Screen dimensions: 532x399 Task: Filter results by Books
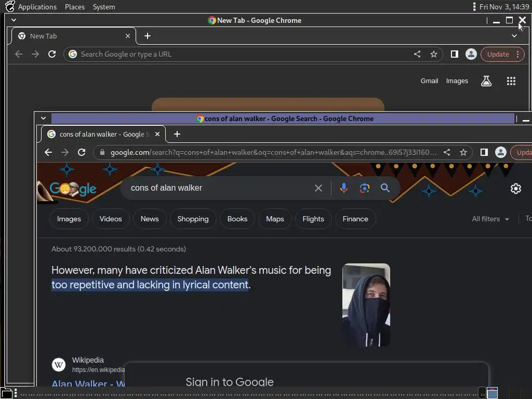pyautogui.click(x=237, y=219)
